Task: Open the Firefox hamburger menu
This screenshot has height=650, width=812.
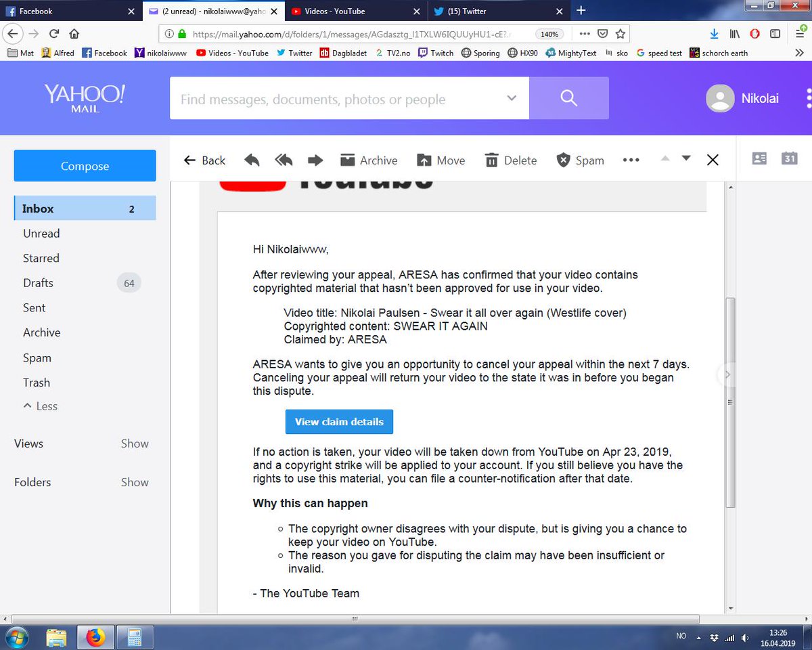Action: (x=799, y=34)
